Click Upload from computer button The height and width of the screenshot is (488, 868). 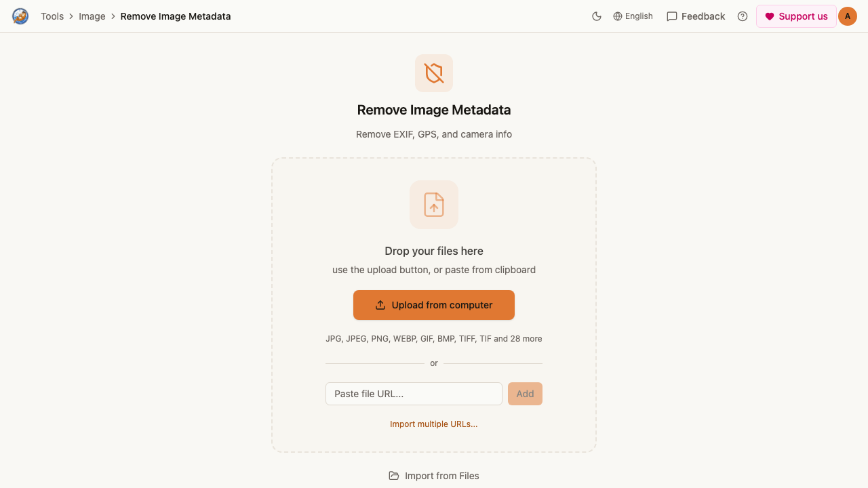click(x=434, y=305)
